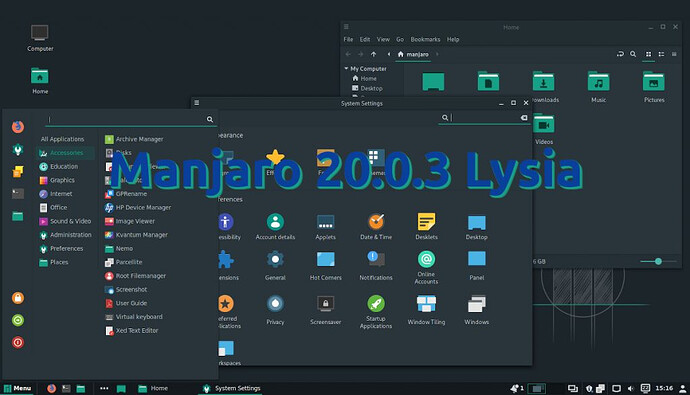Select the Education category
This screenshot has width=690, height=395.
(x=59, y=166)
